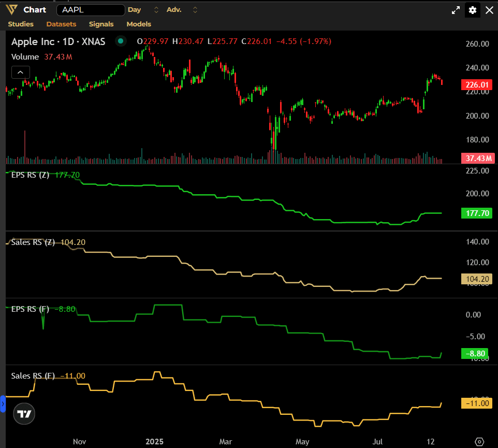Collapse the legend with the chevron button
The width and height of the screenshot is (498, 448).
(21, 72)
